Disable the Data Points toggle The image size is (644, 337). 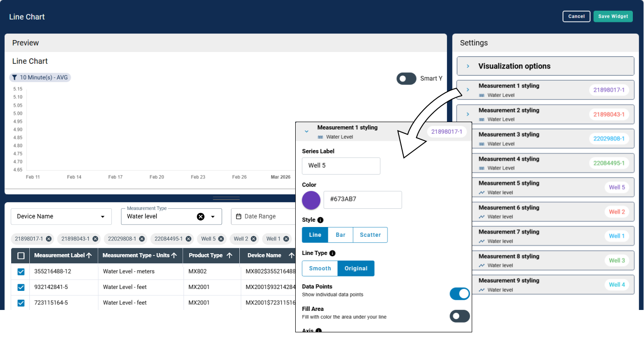[x=460, y=294]
